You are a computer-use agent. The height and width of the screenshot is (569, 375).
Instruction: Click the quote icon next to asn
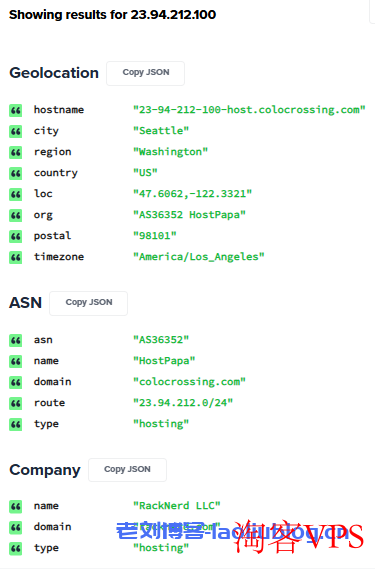16,340
